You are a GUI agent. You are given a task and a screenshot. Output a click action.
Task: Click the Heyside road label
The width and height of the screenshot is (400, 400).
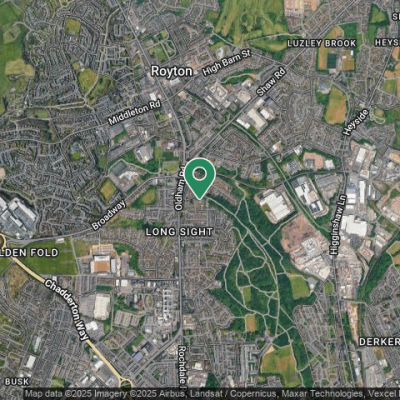[356, 122]
